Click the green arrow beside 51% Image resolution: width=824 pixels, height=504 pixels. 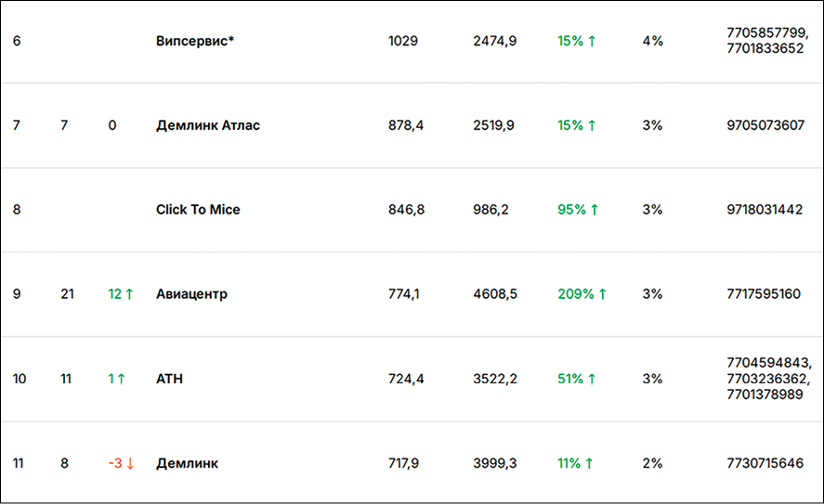[592, 379]
